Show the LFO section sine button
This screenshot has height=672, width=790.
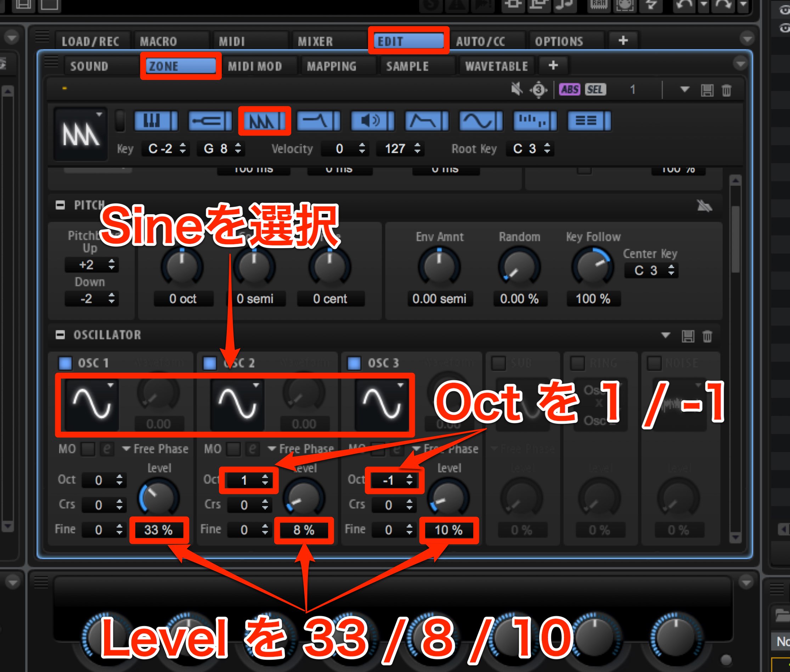pos(481,121)
